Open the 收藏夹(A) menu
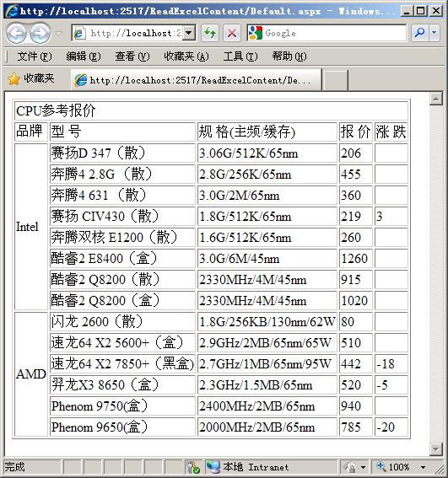The image size is (448, 478). pos(186,56)
